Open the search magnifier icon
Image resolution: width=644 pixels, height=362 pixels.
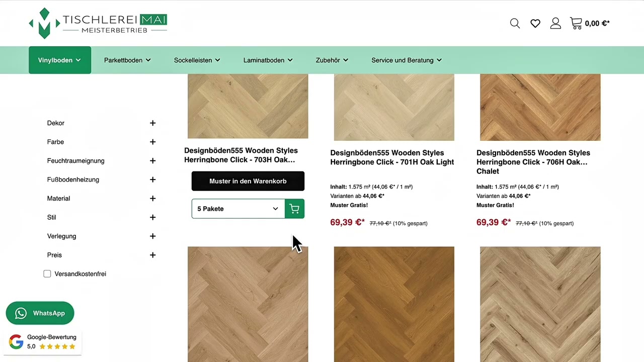pos(515,24)
